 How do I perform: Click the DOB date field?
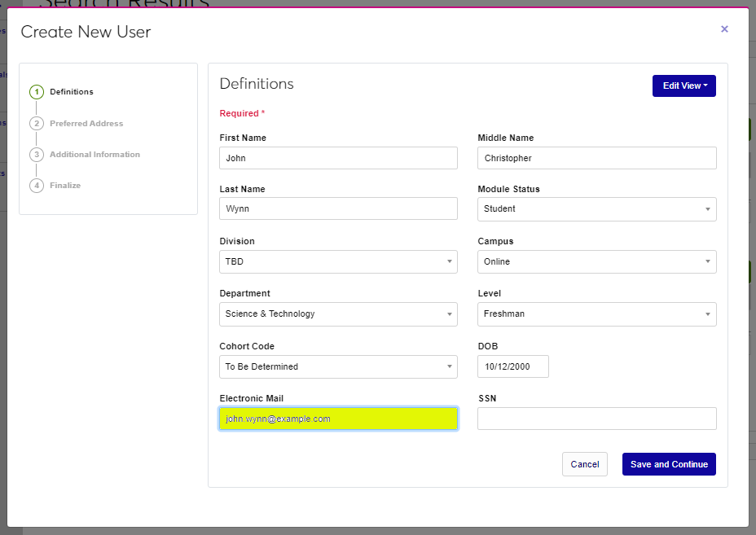[513, 366]
